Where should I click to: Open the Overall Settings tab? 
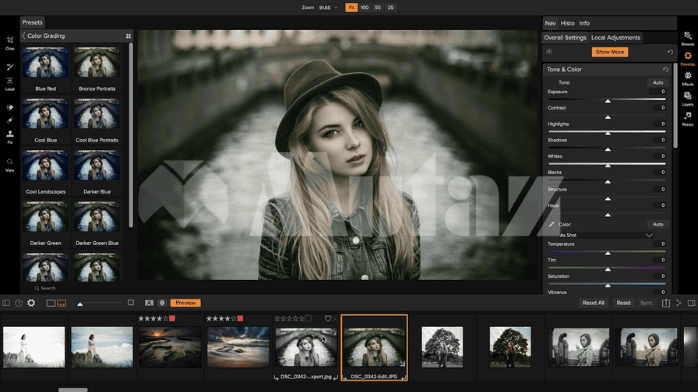[x=565, y=38]
